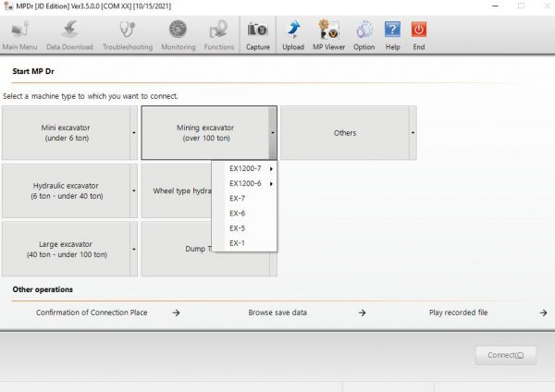Choose Hydraulic excavator (6 ton - under 40 ton)
This screenshot has width=555, height=392.
point(66,190)
